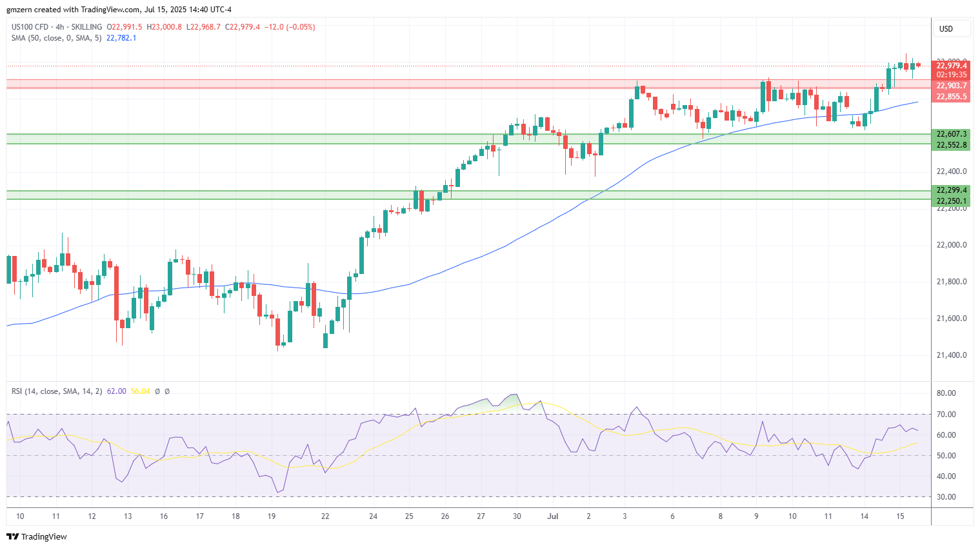The height and width of the screenshot is (548, 980).
Task: Click the open price value 22,991.5
Action: point(127,27)
